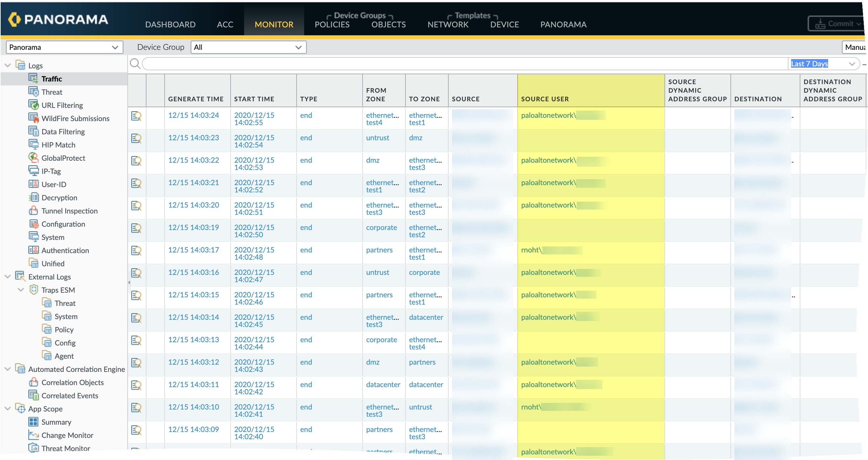The height and width of the screenshot is (460, 868).
Task: Click into the log filter input field
Action: click(x=464, y=64)
